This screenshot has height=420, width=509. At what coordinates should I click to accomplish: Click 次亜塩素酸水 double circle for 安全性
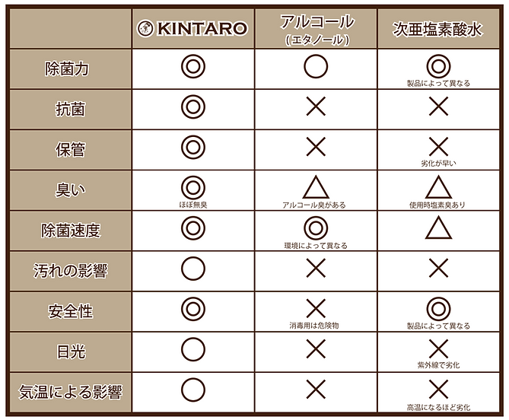click(x=438, y=309)
